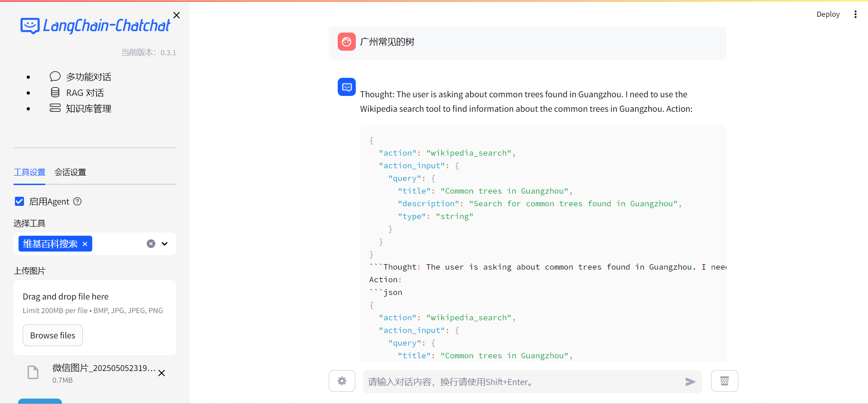Click the 上传图片 label
Image resolution: width=868 pixels, height=404 pixels.
29,271
